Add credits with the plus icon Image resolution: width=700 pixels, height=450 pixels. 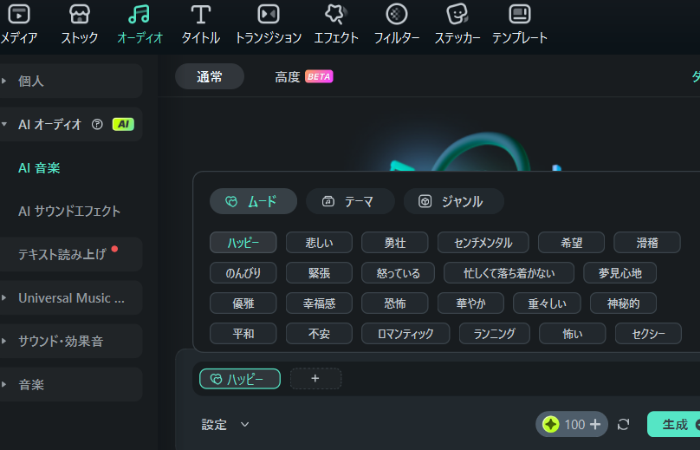[595, 424]
